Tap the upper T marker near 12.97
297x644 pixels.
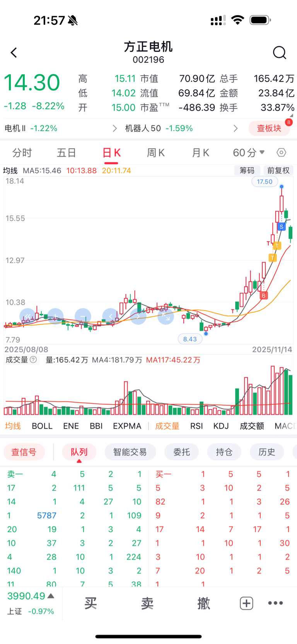point(277,246)
